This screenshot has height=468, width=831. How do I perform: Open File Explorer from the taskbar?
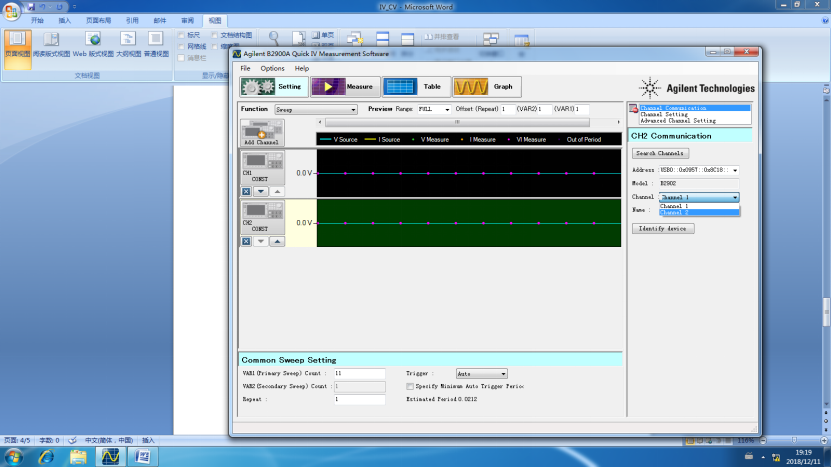tap(78, 456)
